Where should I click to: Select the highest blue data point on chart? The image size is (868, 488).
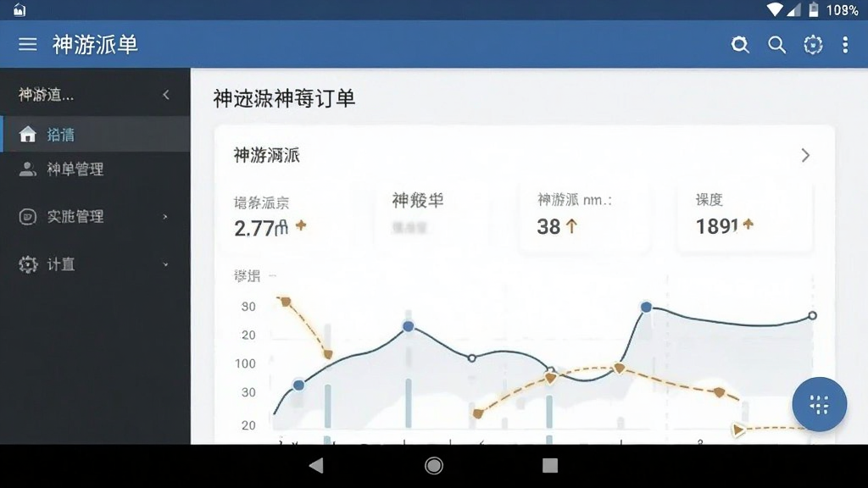[x=646, y=307]
